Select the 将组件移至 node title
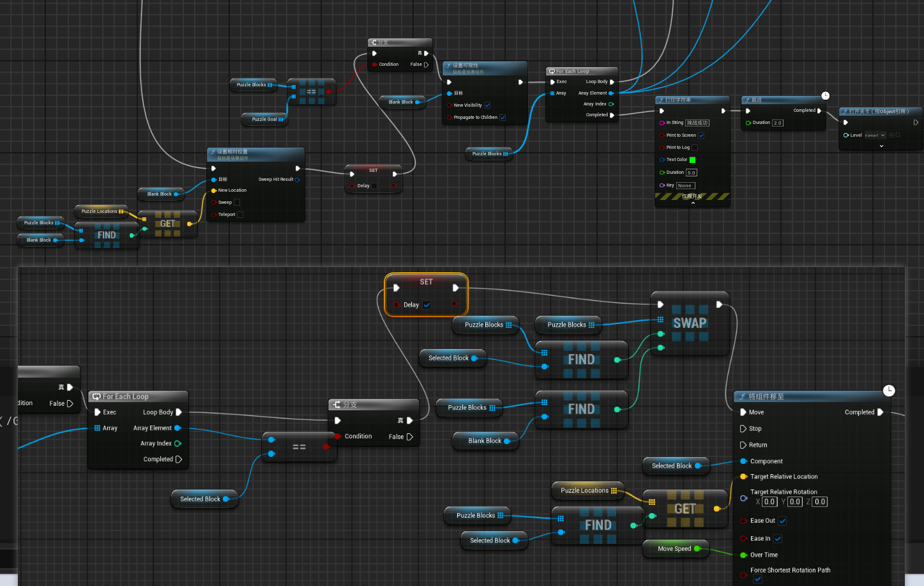Screen dimensions: 924x586 coord(766,397)
